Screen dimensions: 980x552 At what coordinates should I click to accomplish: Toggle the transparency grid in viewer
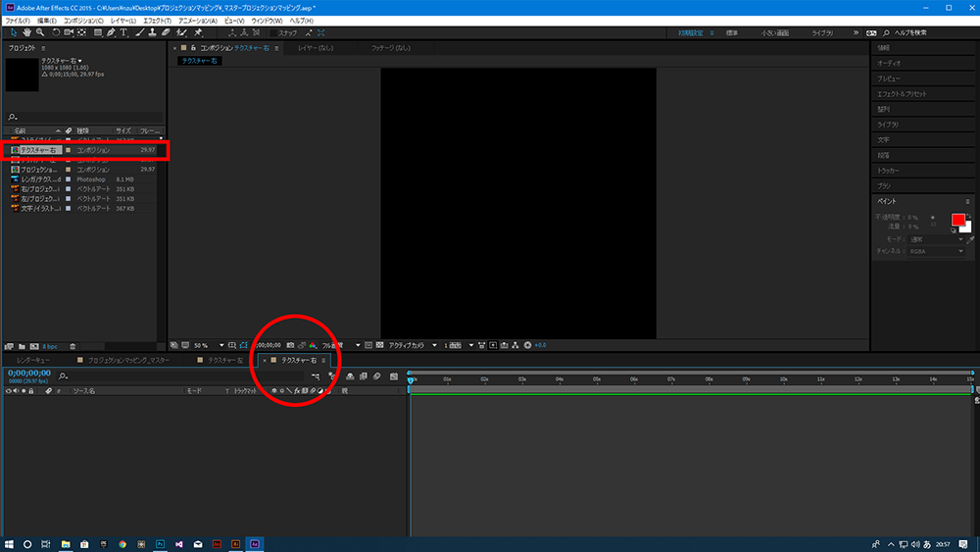379,345
